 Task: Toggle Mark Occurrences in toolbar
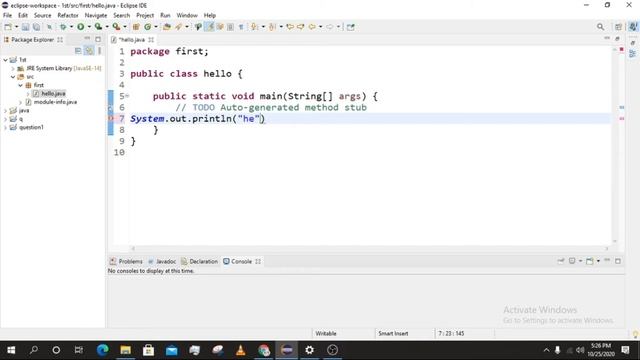coord(209,27)
